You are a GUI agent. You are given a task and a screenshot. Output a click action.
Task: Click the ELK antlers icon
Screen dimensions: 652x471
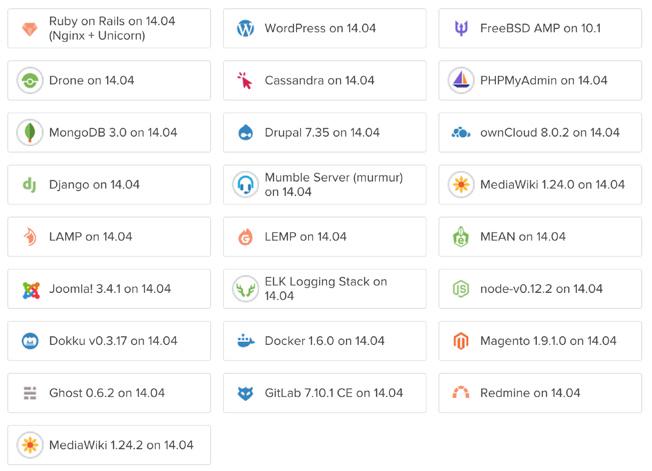245,289
